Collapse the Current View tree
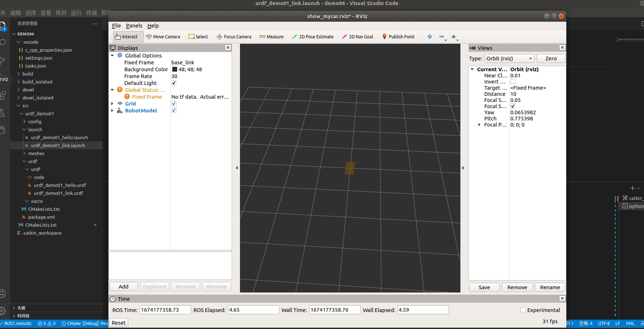This screenshot has height=329, width=644. (472, 69)
